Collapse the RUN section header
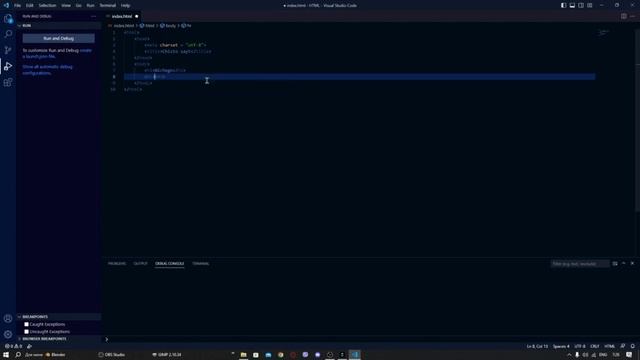The height and width of the screenshot is (360, 640). pyautogui.click(x=59, y=25)
